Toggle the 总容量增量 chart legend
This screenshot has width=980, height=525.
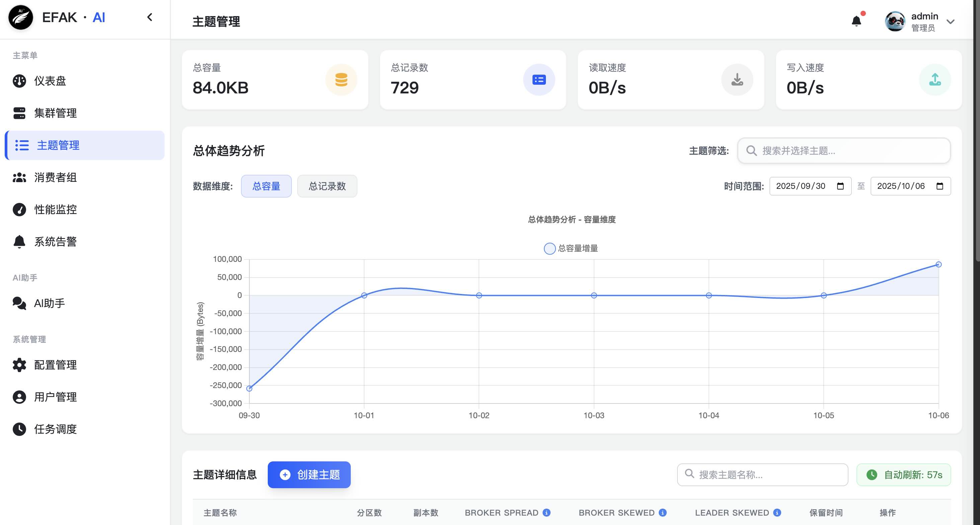[571, 248]
